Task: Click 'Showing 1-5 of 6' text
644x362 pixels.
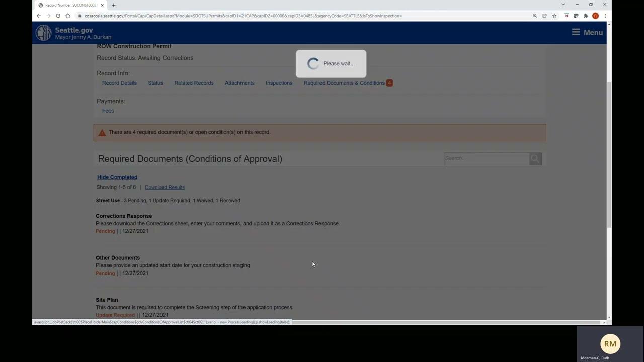Action: (x=116, y=187)
